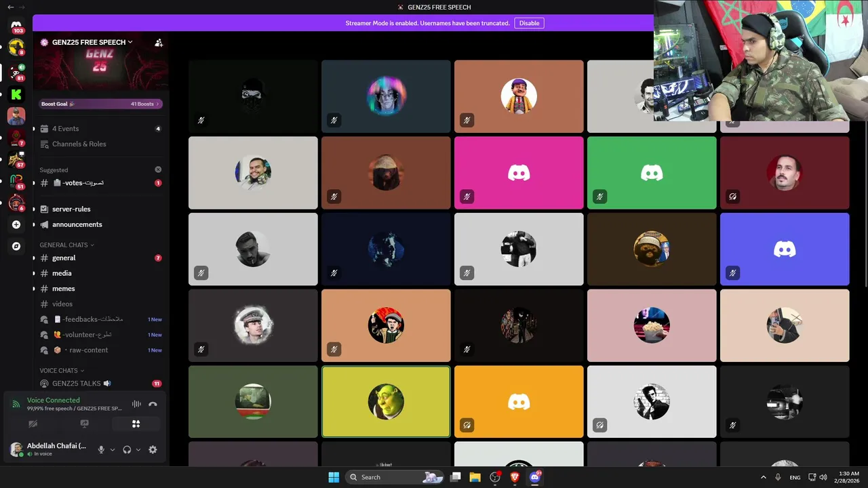The image size is (868, 488).
Task: Open the green K server icon
Action: coord(16,94)
